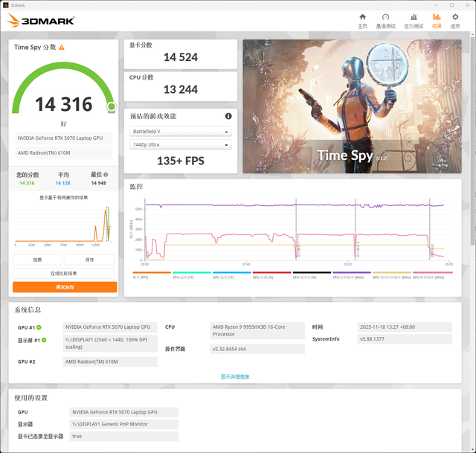Click the 显卡已连接至显示器 value true
The width and height of the screenshot is (476, 453).
(x=124, y=437)
